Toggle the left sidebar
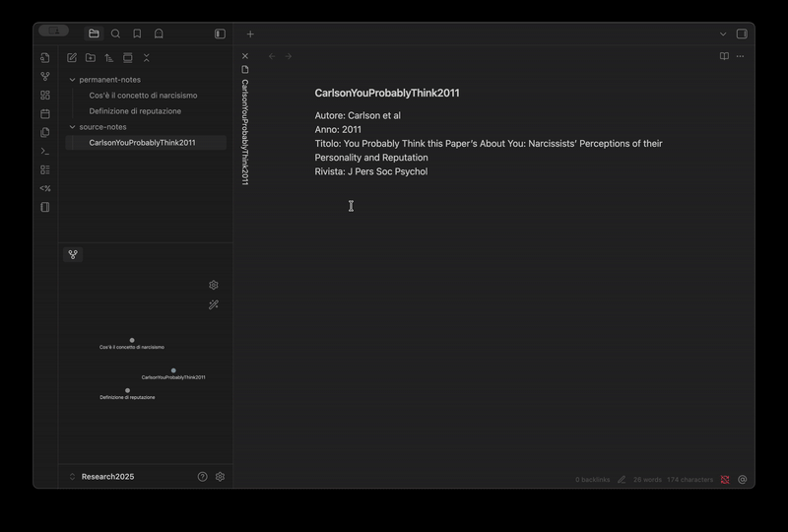The image size is (788, 532). pyautogui.click(x=220, y=33)
